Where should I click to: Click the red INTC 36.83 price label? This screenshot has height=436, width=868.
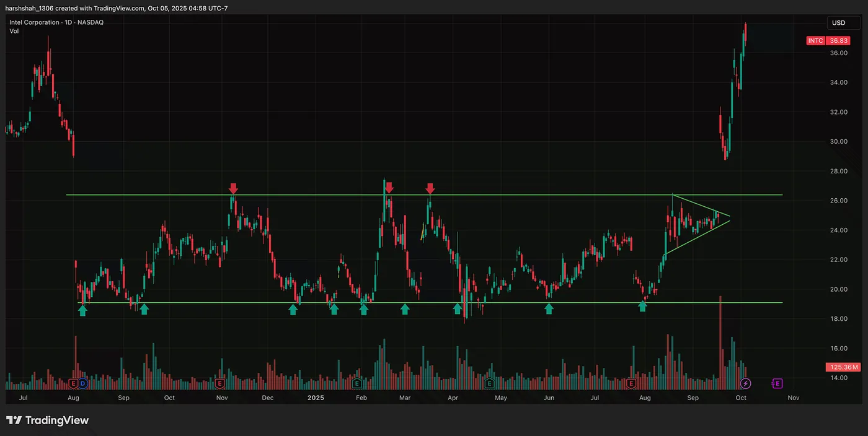point(829,40)
